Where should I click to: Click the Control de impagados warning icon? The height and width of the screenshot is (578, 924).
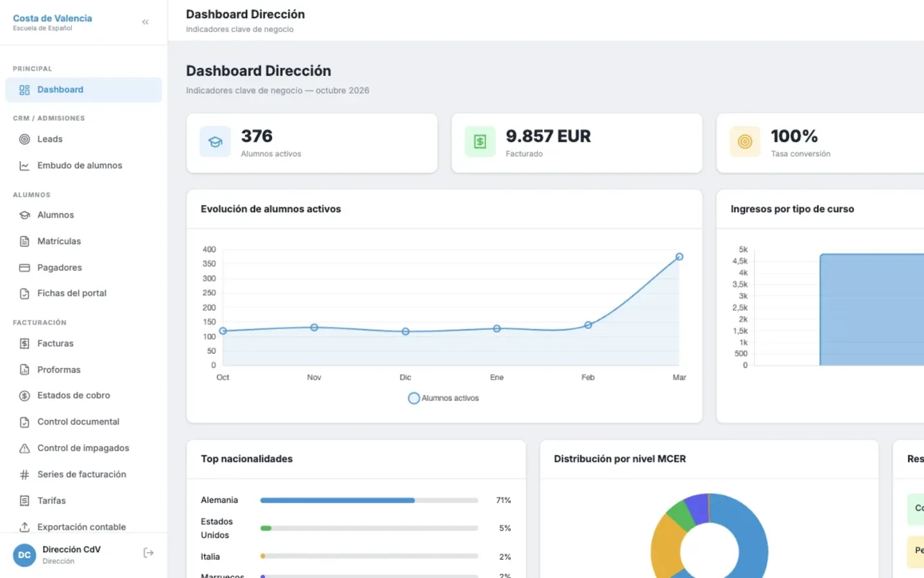24,448
